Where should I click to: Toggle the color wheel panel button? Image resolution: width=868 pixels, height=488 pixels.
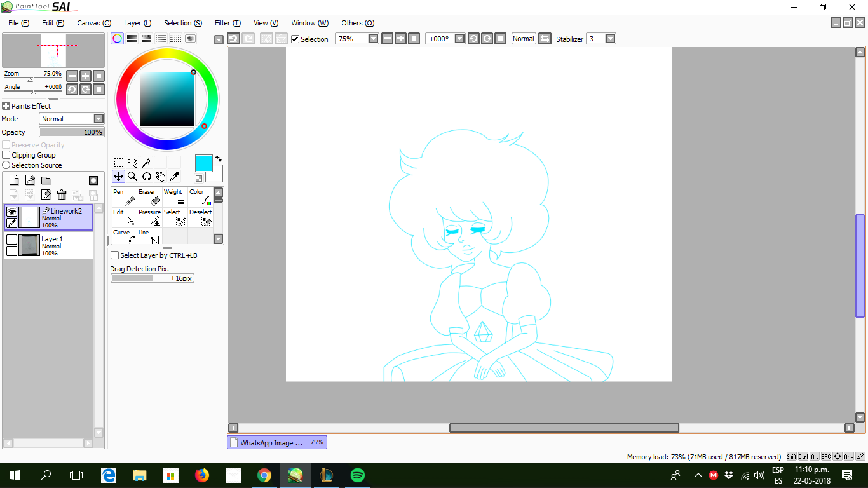pyautogui.click(x=117, y=39)
